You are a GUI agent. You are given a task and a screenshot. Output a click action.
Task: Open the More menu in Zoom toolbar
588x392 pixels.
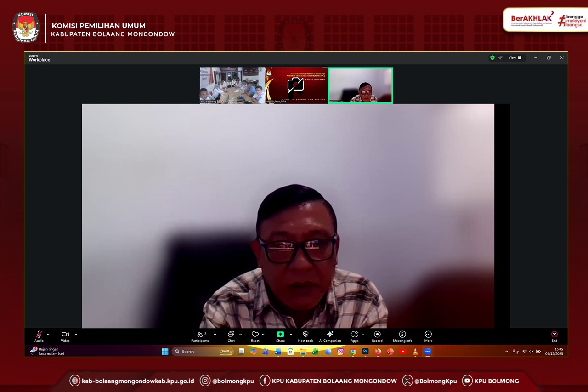click(x=428, y=335)
